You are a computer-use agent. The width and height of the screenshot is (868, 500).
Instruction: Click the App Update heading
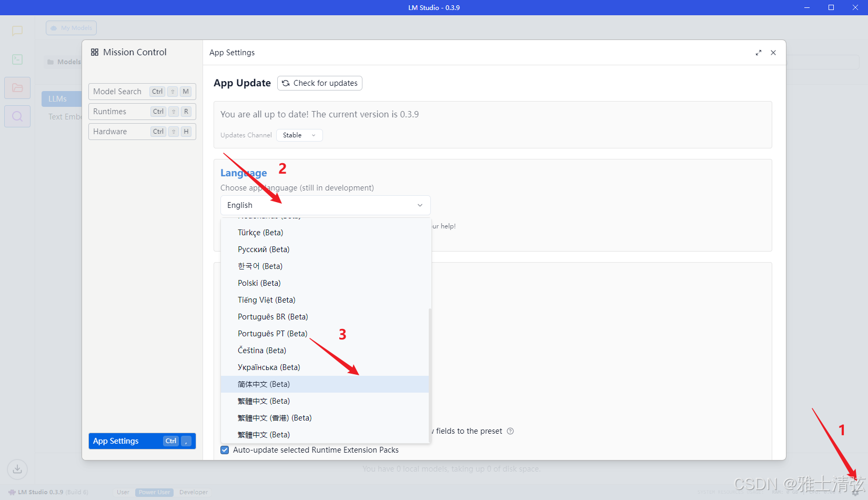click(242, 83)
